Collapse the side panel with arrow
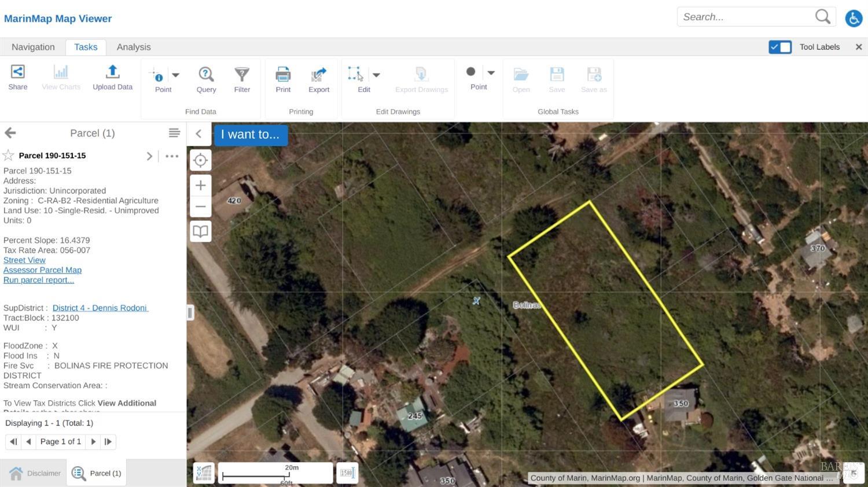Screen dimensions: 868x487 [198, 134]
